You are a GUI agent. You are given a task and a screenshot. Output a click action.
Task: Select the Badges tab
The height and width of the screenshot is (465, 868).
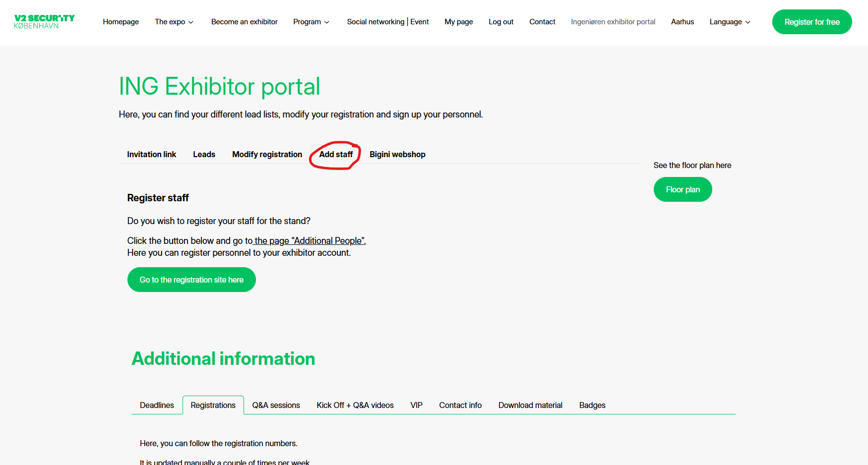[x=592, y=406]
